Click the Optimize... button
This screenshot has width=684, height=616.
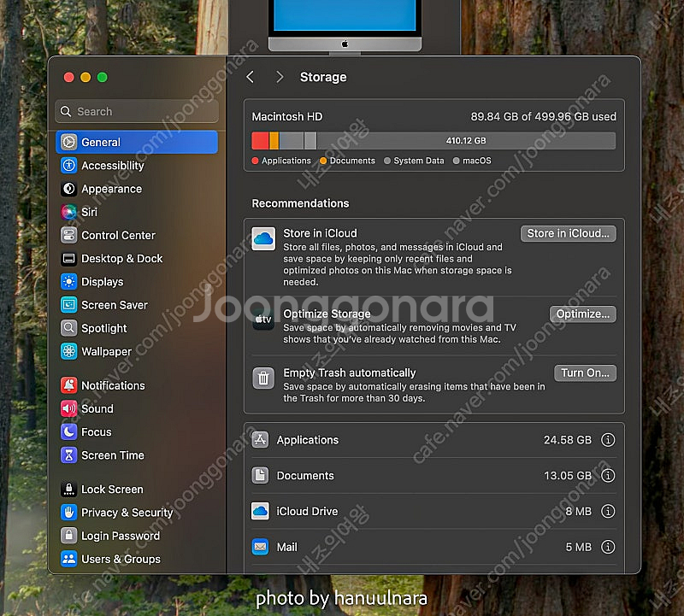coord(583,314)
